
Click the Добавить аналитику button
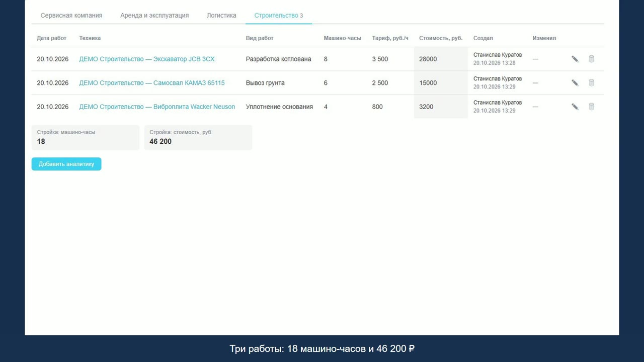point(66,164)
